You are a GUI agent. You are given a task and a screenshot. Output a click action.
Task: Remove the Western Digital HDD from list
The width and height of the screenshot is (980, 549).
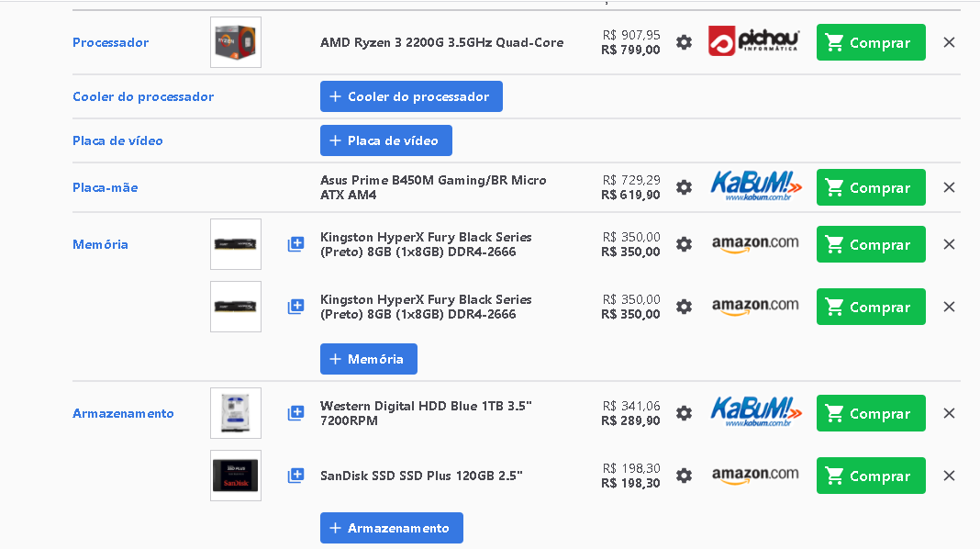(x=949, y=413)
